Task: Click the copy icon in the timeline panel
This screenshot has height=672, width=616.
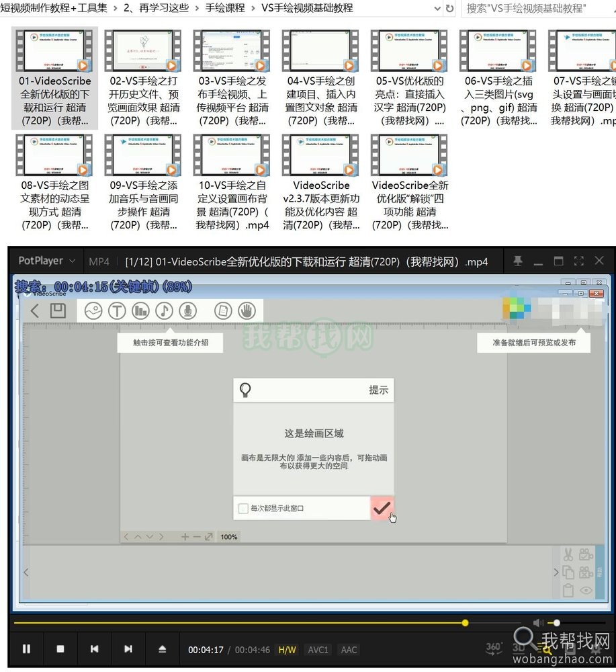Action: click(x=568, y=573)
